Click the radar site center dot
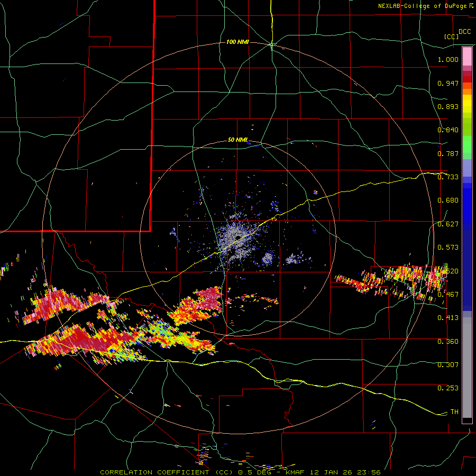 [239, 237]
